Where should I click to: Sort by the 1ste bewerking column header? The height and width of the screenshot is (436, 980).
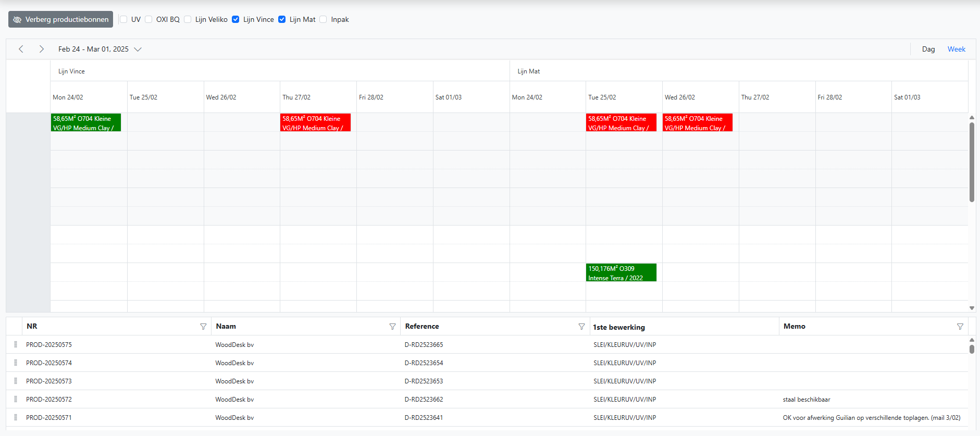coord(618,327)
